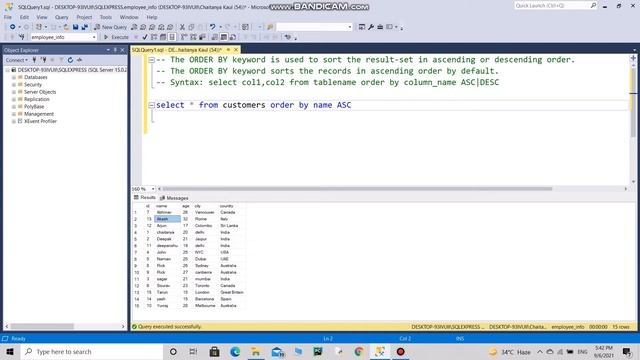This screenshot has height=360, width=640.
Task: Open Microsoft Edge from the taskbar
Action: click(235, 351)
